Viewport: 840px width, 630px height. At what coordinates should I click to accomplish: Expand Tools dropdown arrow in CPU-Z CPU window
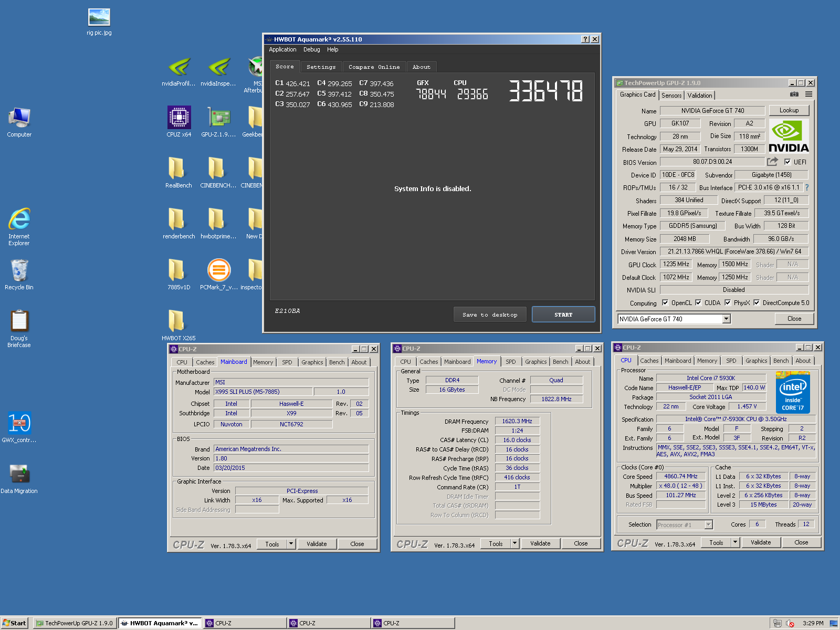coord(736,542)
